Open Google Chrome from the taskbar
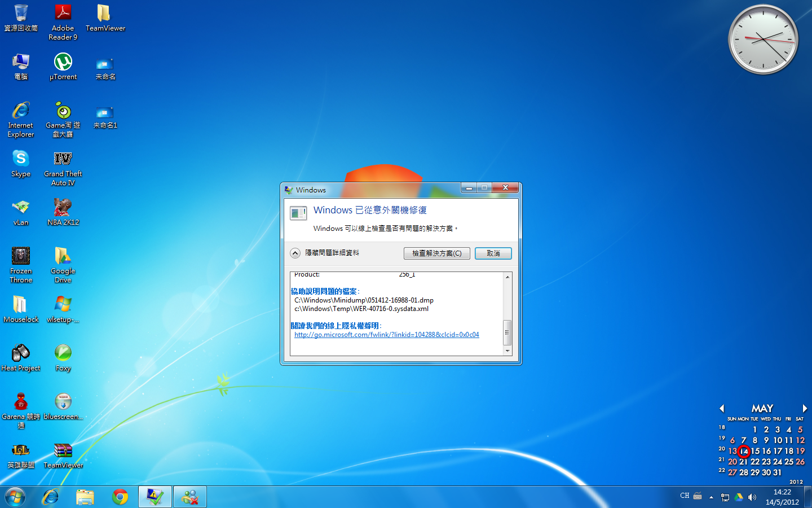This screenshot has height=508, width=812. pyautogui.click(x=120, y=497)
